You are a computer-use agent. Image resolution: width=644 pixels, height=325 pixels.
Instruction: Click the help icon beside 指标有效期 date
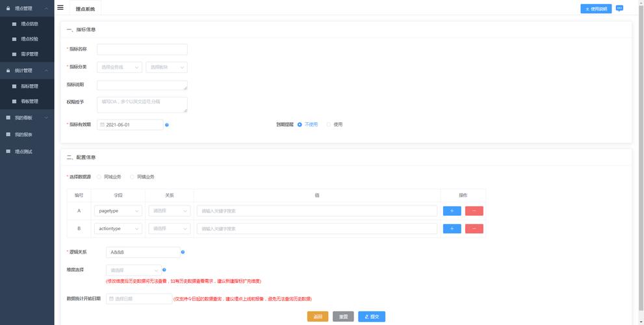click(x=167, y=125)
